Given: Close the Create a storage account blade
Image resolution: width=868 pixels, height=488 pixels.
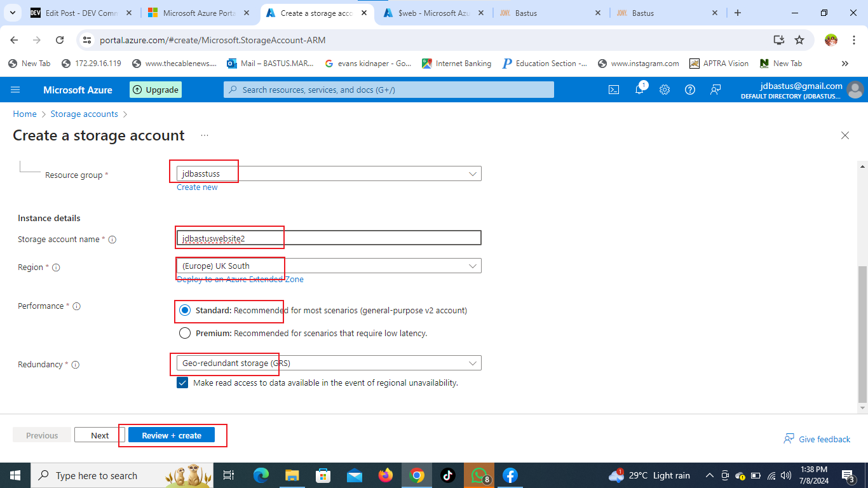Looking at the screenshot, I should pyautogui.click(x=845, y=135).
